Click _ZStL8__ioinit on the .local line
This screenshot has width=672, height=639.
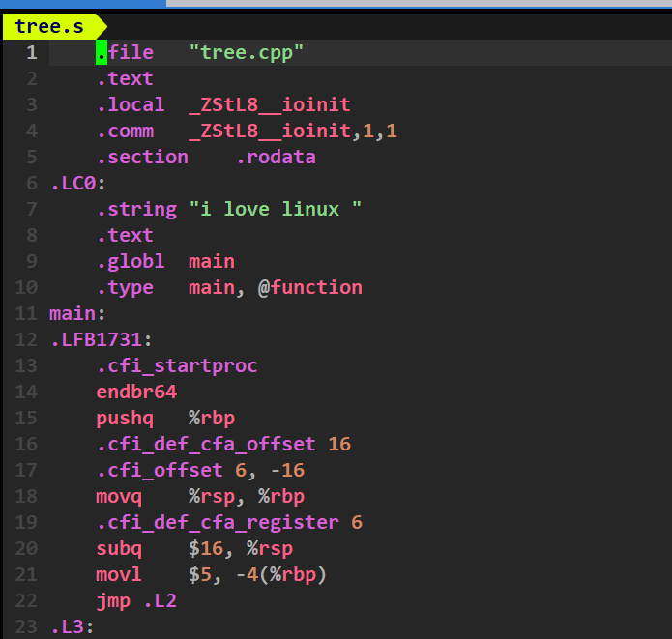click(x=270, y=105)
